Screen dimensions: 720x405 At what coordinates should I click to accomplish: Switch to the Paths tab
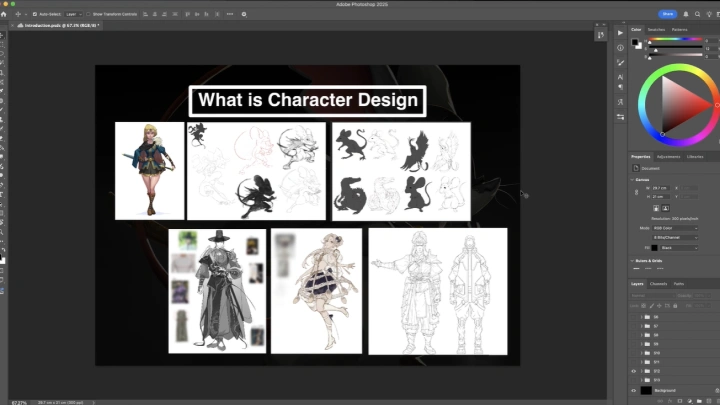point(679,284)
